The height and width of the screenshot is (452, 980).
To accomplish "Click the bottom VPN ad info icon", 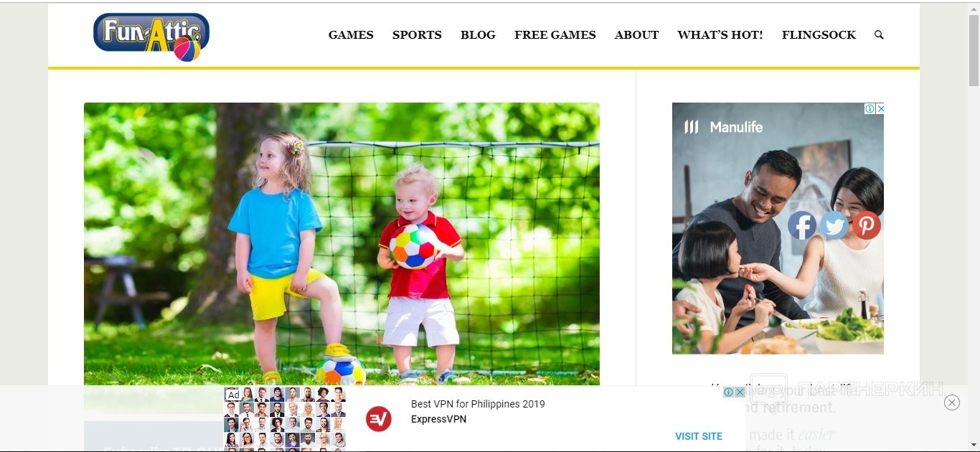I will 728,392.
